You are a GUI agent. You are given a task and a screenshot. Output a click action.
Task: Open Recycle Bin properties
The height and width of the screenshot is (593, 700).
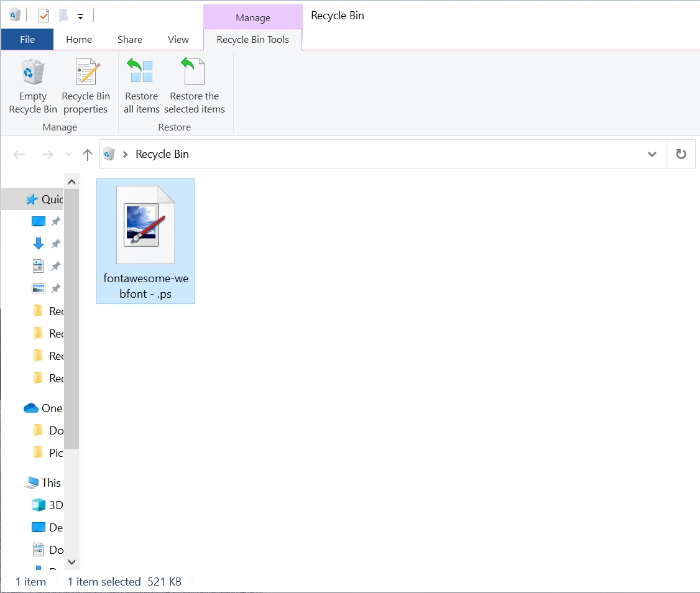[x=86, y=87]
